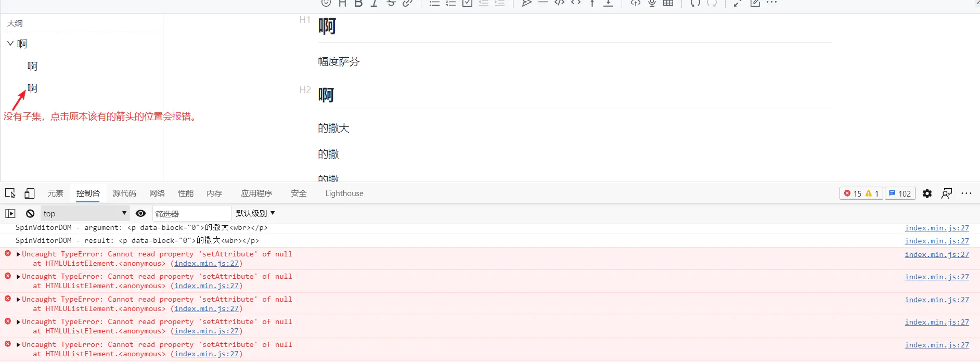The height and width of the screenshot is (362, 980).
Task: Open the edit mode switcher
Action: 755,3
